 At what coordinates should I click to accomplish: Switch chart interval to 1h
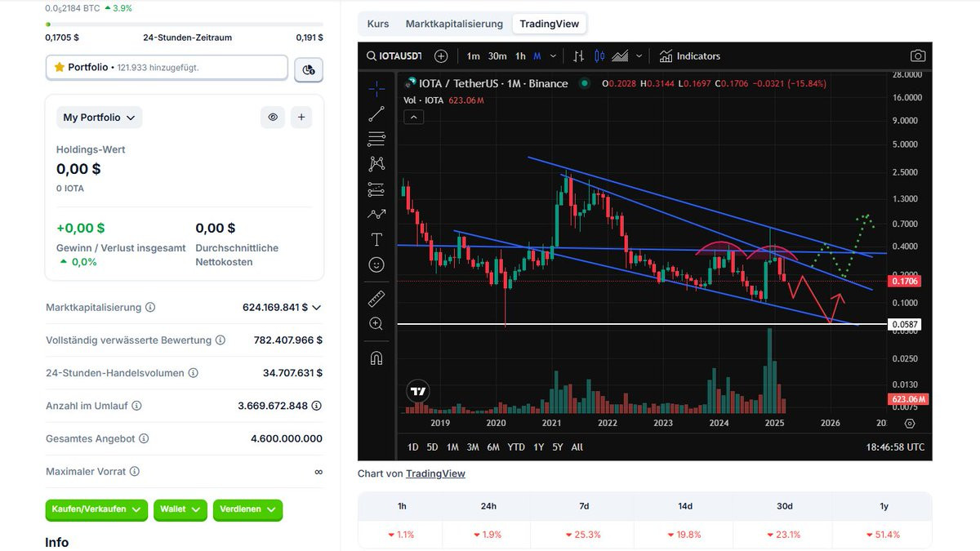click(x=520, y=56)
